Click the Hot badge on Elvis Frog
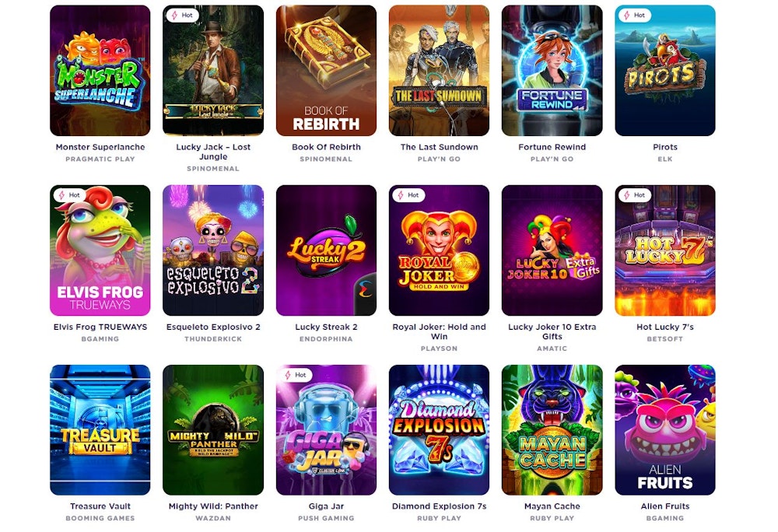778x532 pixels. [69, 195]
